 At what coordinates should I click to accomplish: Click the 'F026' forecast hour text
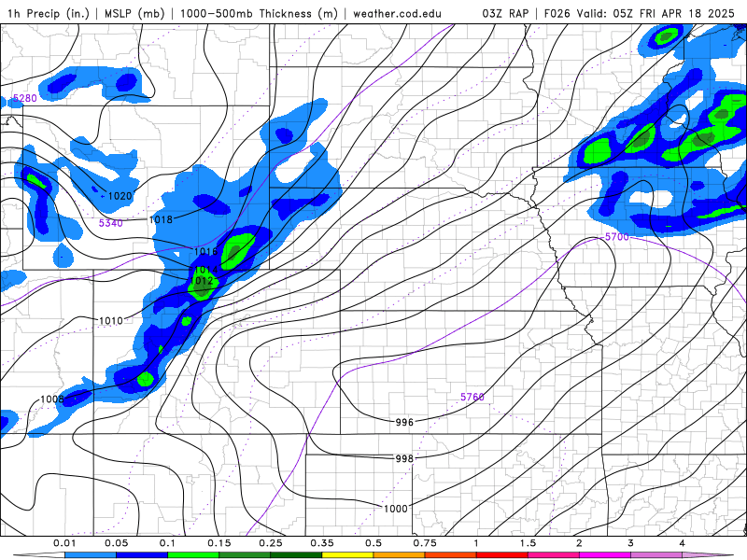(x=557, y=13)
